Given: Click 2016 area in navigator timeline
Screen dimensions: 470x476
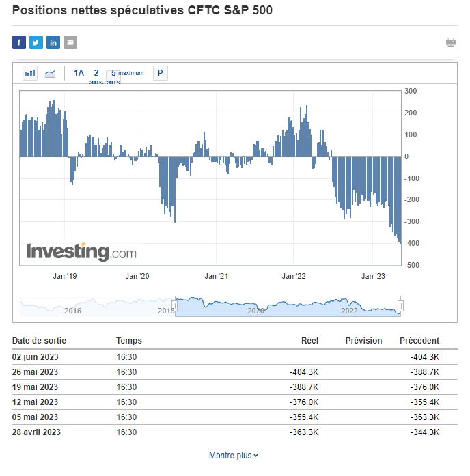Looking at the screenshot, I should [x=72, y=310].
